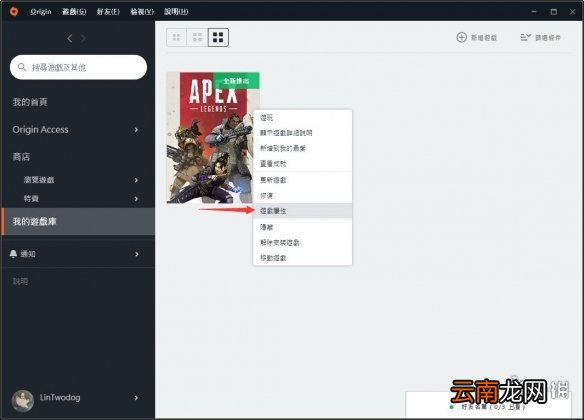The height and width of the screenshot is (420, 584).
Task: Open the LinTwodog profile chevron
Action: [x=136, y=398]
